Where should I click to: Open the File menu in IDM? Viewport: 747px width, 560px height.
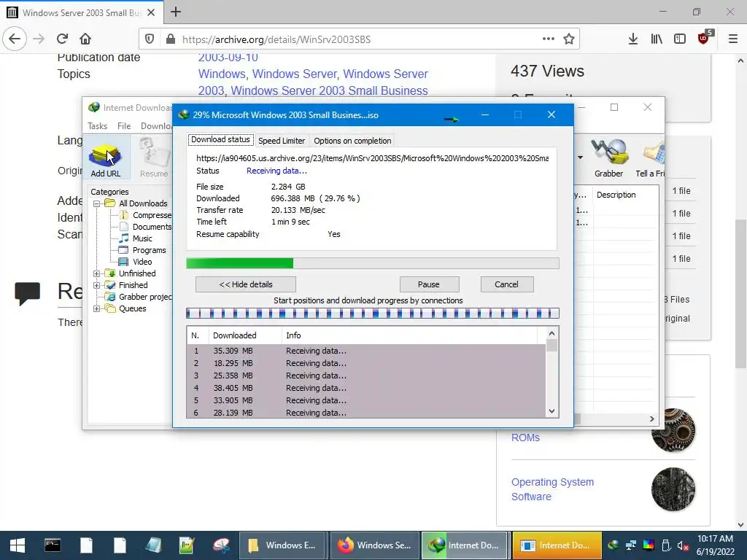point(124,125)
